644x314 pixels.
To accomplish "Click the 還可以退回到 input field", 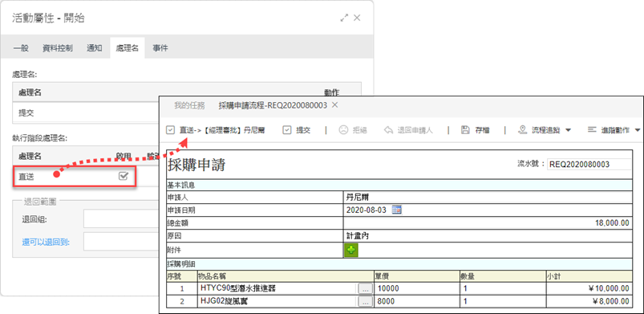I will (x=122, y=242).
